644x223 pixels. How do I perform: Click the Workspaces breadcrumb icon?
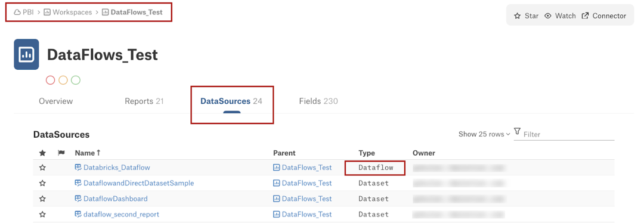47,13
